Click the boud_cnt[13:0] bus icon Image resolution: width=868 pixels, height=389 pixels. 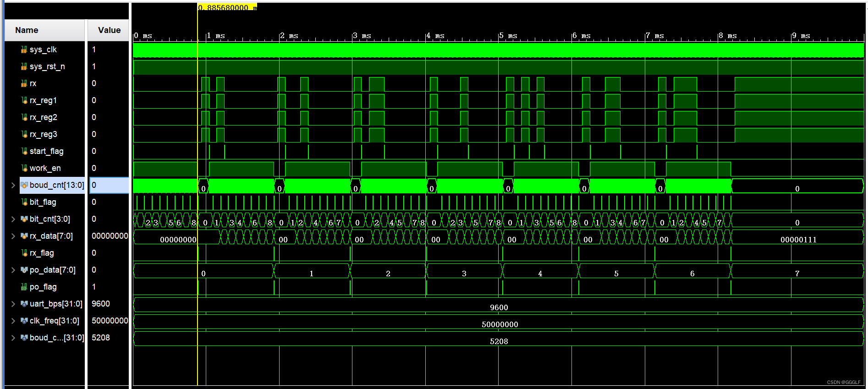tap(24, 185)
